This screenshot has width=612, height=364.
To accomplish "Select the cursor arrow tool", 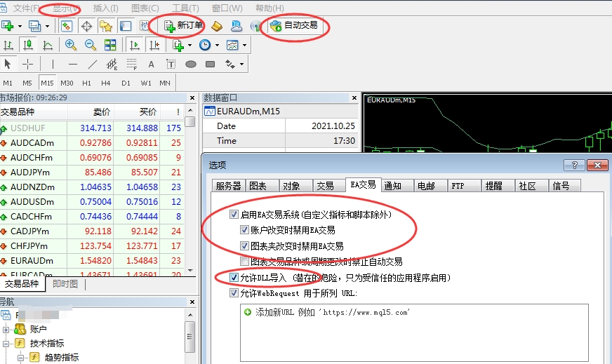I will pyautogui.click(x=8, y=64).
